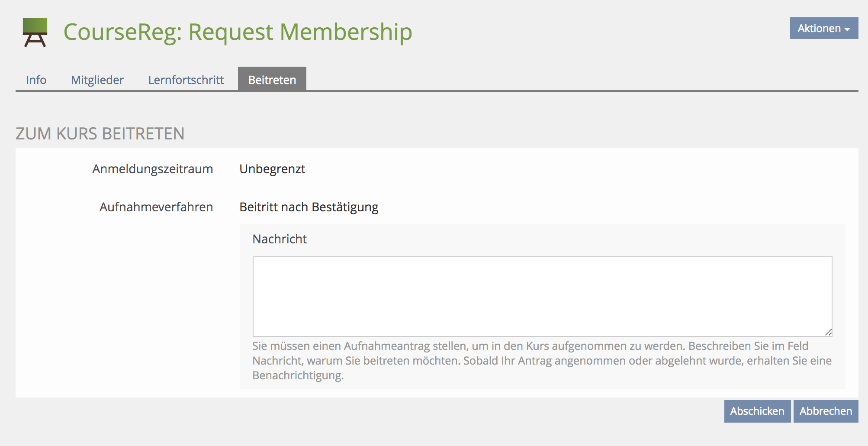The height and width of the screenshot is (446, 868).
Task: Click the Anmeldungszeitraum label
Action: click(152, 169)
